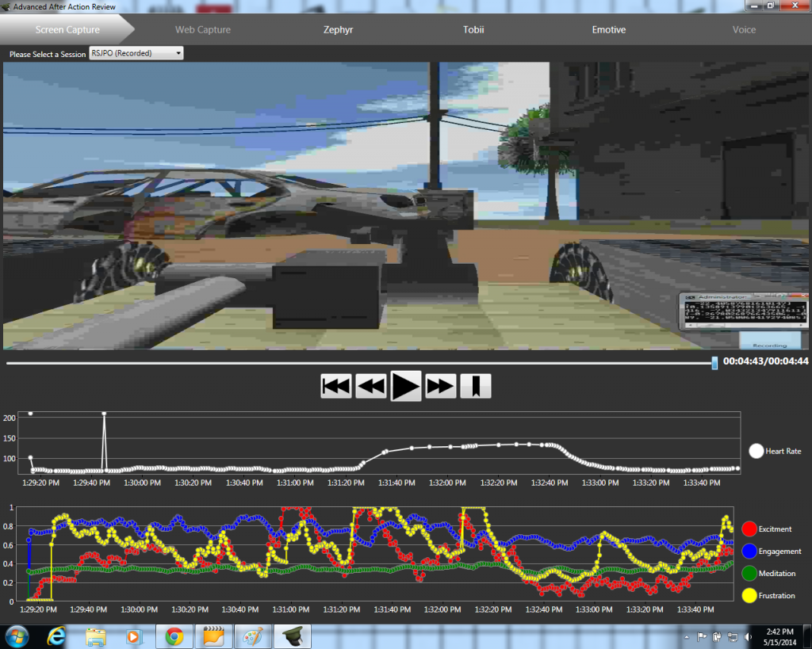Switch to the Tobii tab
This screenshot has width=812, height=649.
tap(473, 29)
